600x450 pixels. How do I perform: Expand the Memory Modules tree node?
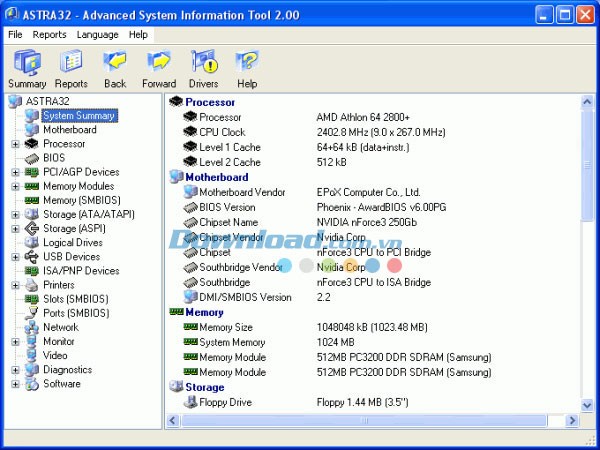click(15, 186)
